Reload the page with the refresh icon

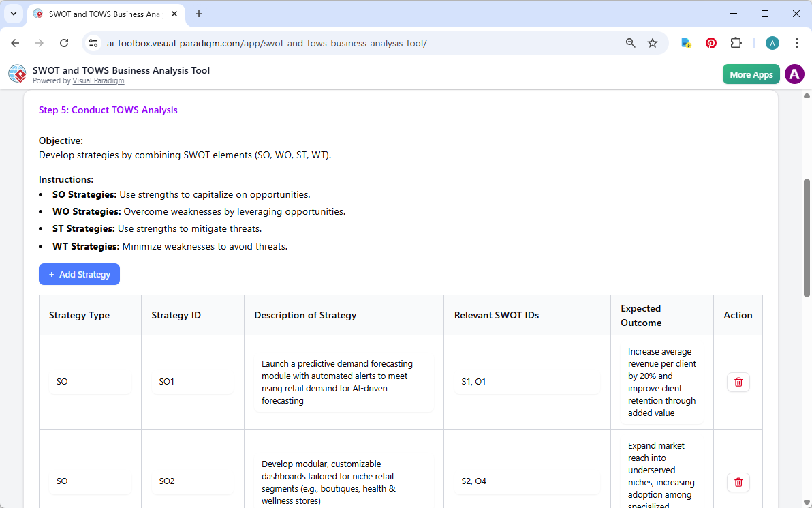point(64,42)
